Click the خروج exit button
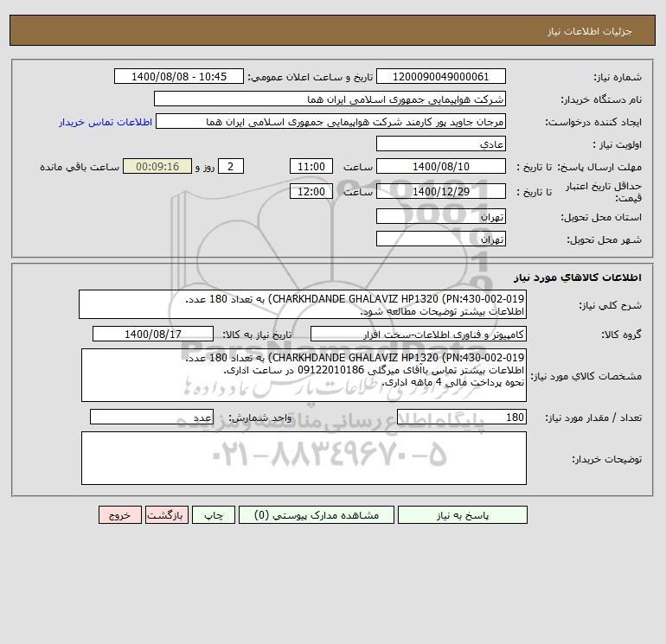 click(119, 515)
